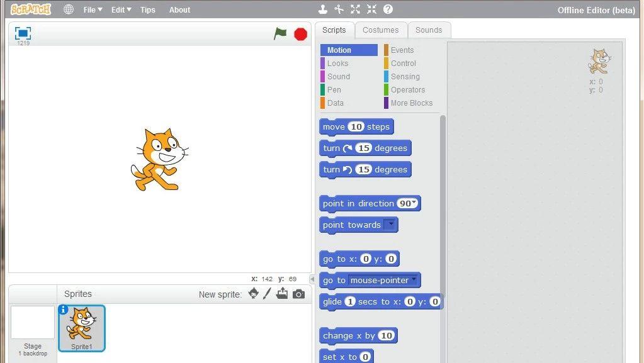Choose new sprite from library
The image size is (644, 363).
(254, 293)
